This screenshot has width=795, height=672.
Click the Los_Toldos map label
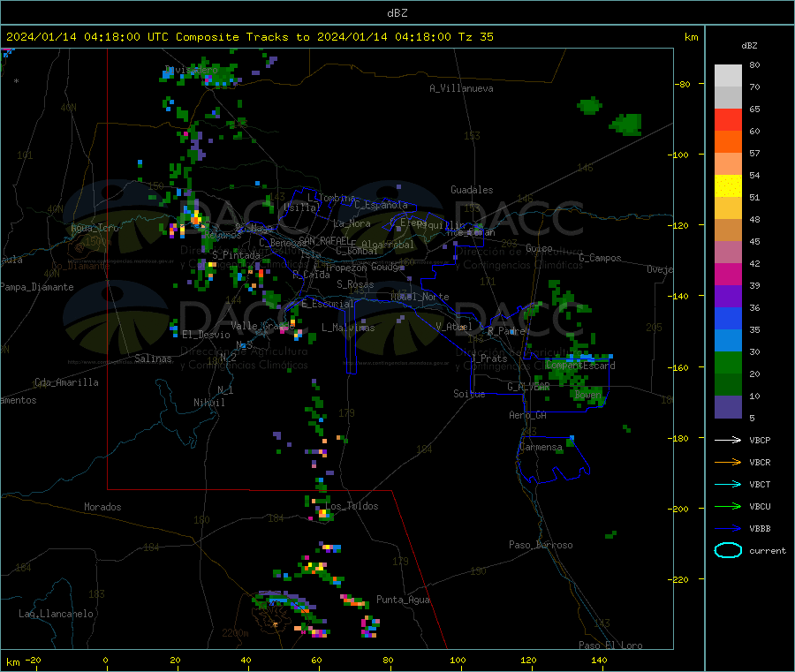pyautogui.click(x=352, y=506)
